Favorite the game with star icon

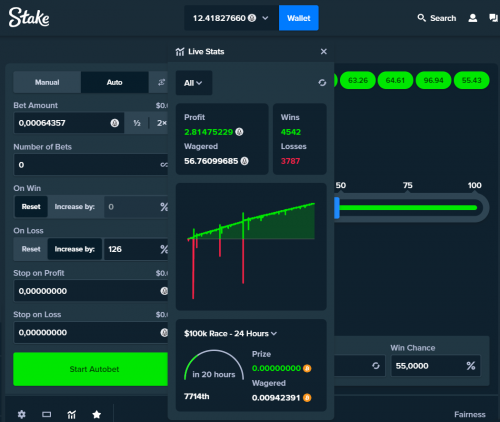(97, 414)
